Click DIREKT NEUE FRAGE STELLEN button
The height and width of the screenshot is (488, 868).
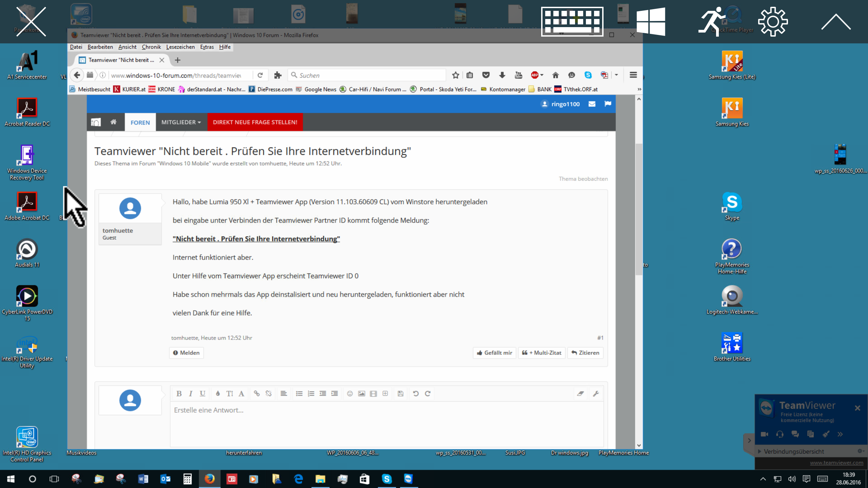tap(255, 122)
